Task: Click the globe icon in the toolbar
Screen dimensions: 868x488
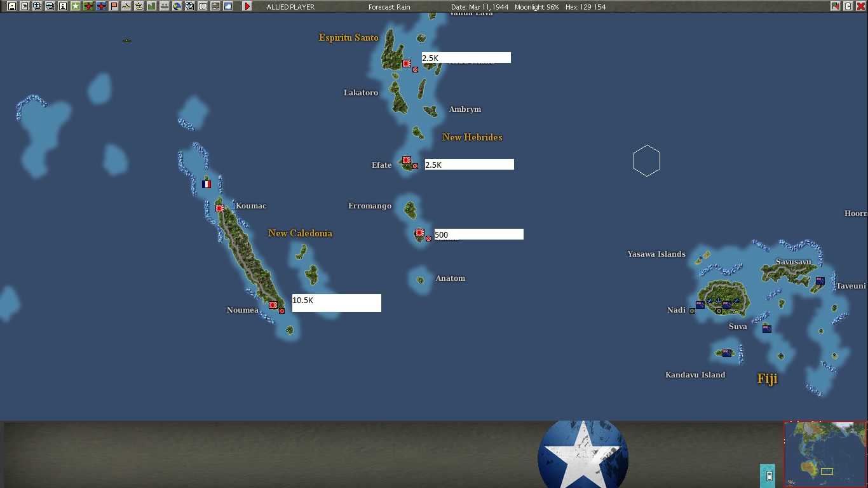Action: [177, 6]
